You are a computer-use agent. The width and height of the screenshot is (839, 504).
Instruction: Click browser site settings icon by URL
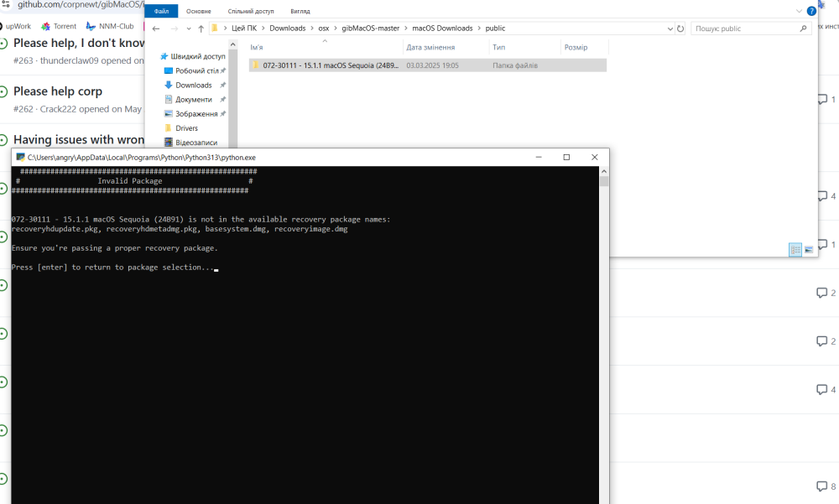(x=5, y=4)
